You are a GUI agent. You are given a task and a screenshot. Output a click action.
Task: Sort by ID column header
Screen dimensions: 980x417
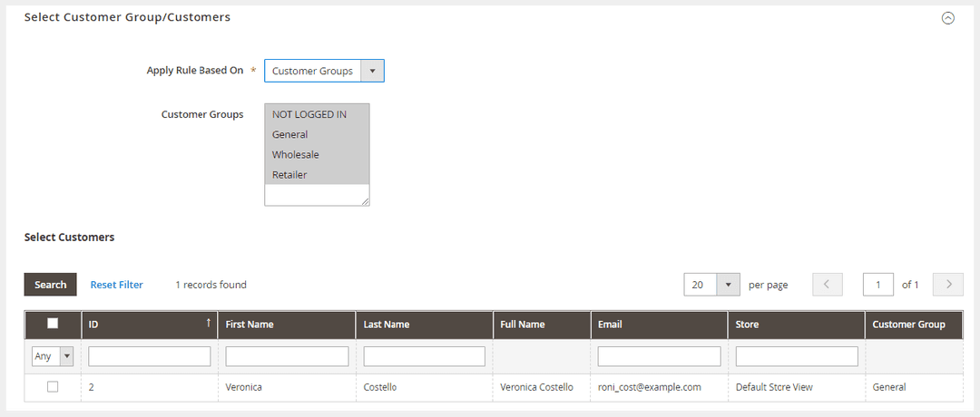coord(149,325)
